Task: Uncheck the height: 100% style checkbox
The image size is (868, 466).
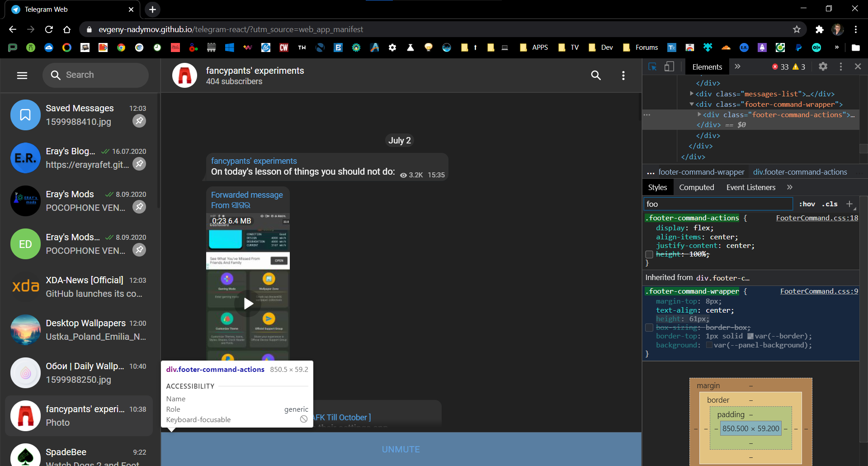Action: tap(649, 254)
